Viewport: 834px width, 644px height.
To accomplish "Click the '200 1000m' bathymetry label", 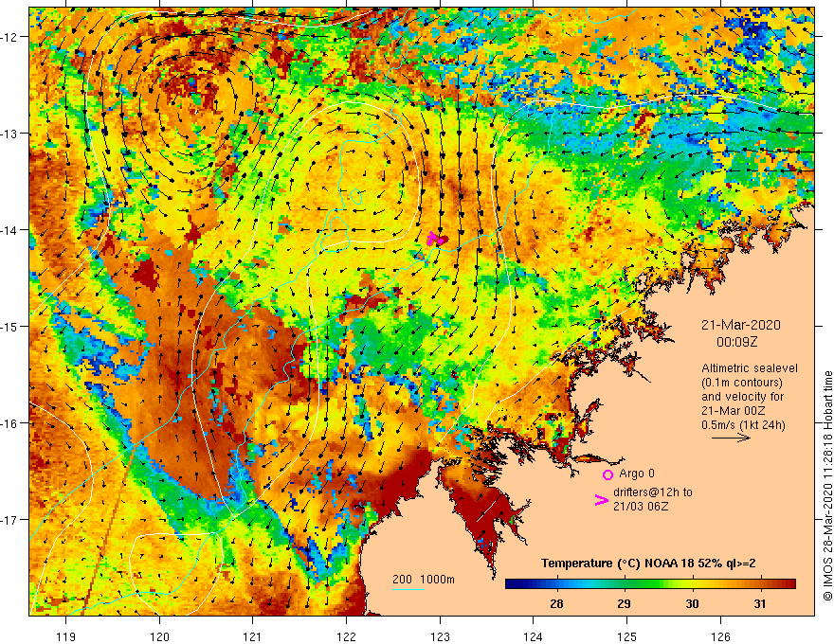I will (424, 580).
